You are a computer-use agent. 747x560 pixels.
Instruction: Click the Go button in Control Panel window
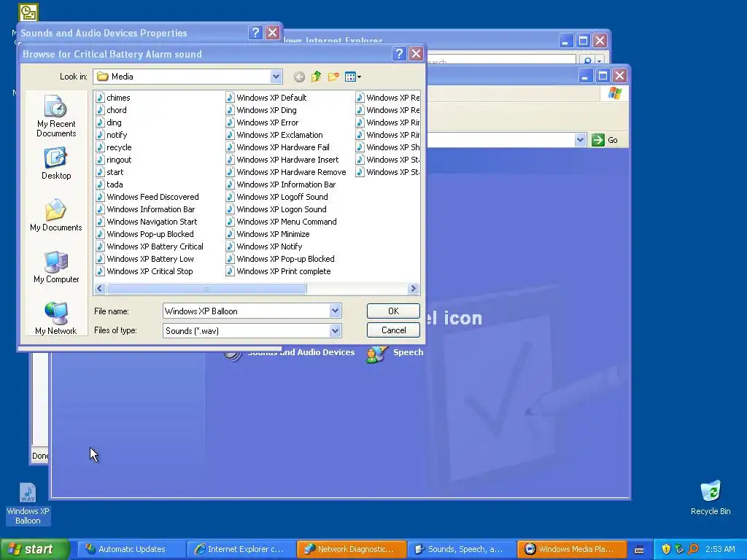(x=605, y=140)
